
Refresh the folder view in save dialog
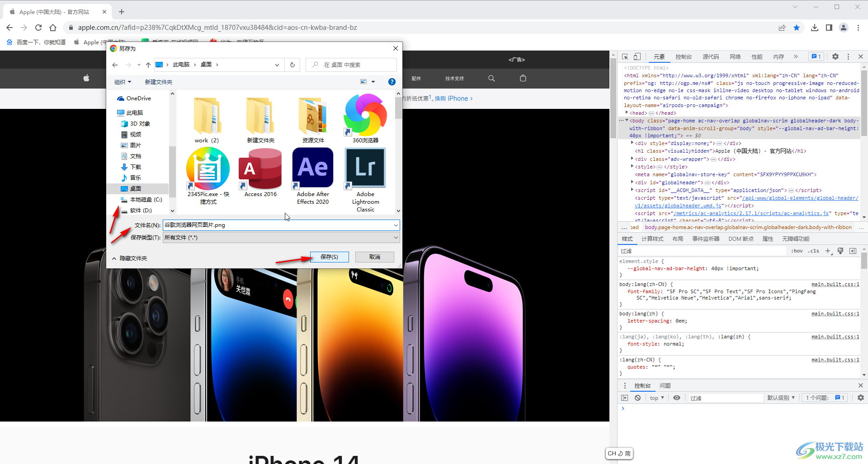click(292, 65)
